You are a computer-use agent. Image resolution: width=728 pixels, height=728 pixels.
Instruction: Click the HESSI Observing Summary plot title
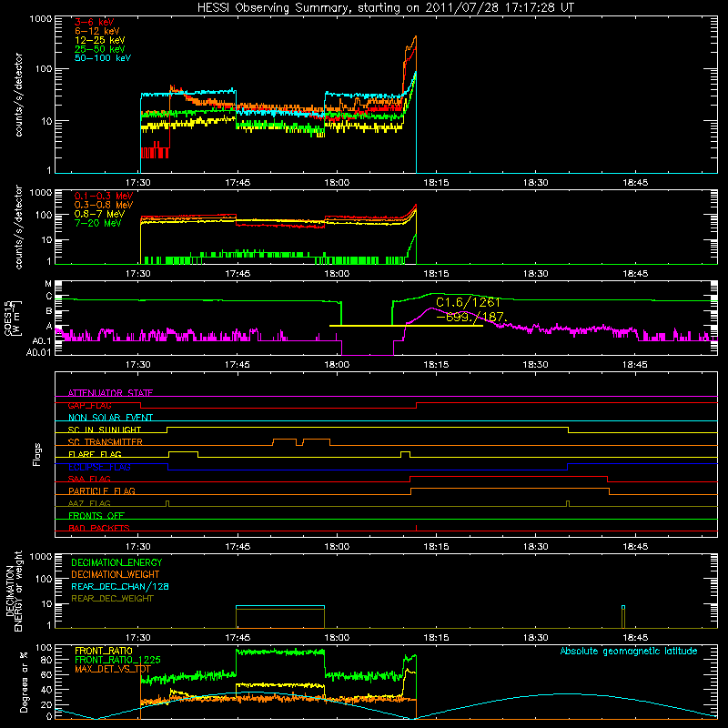[x=385, y=8]
